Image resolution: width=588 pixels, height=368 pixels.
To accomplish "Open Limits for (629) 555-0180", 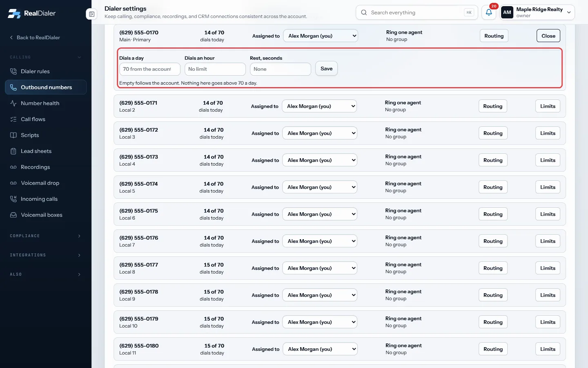I will tap(548, 349).
